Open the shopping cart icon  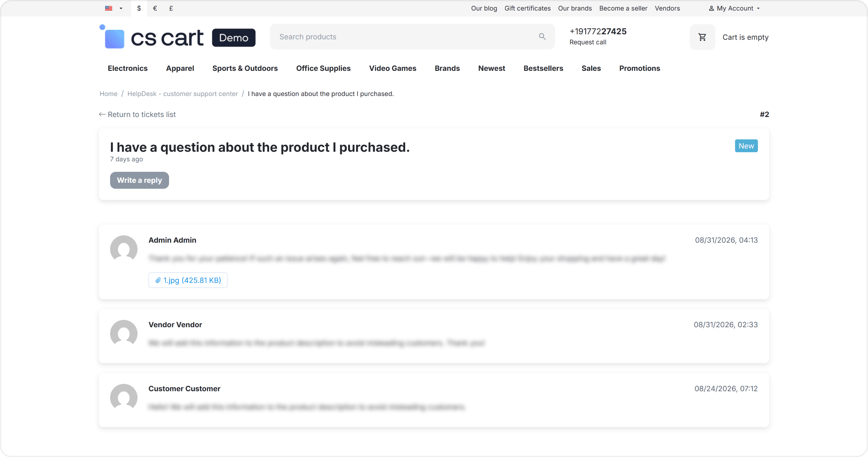703,37
